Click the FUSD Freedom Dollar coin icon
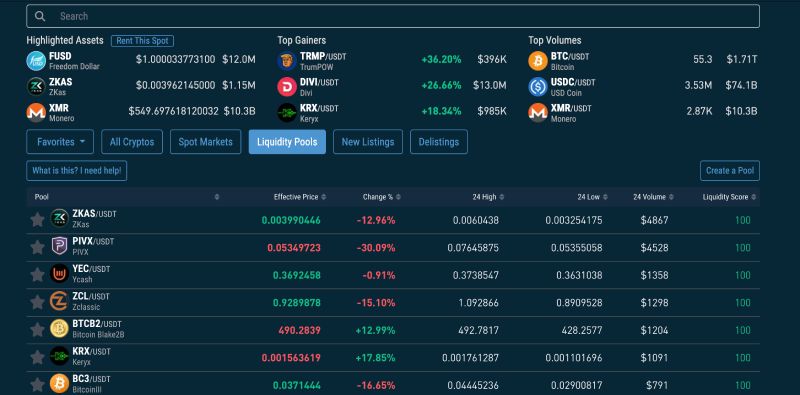 tap(36, 61)
